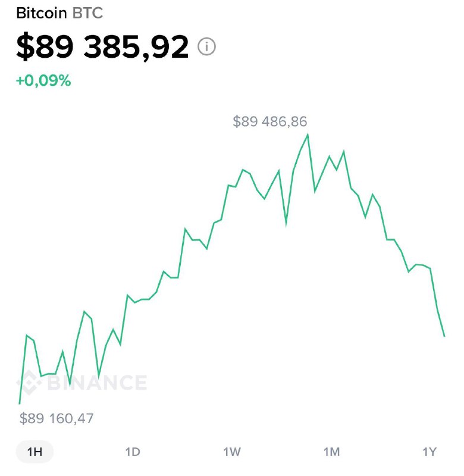Click the highest peak on the chart line
The height and width of the screenshot is (476, 464).
(308, 134)
